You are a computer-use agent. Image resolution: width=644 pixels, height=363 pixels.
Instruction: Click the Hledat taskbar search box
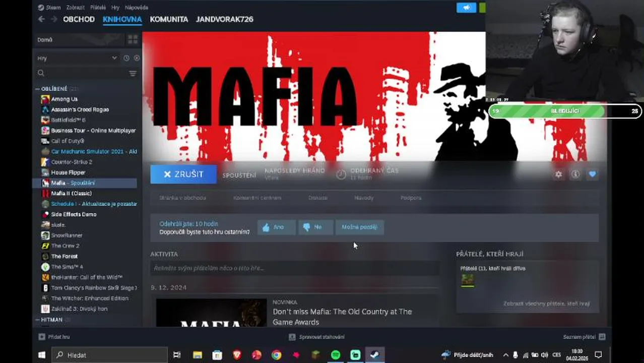click(x=110, y=355)
